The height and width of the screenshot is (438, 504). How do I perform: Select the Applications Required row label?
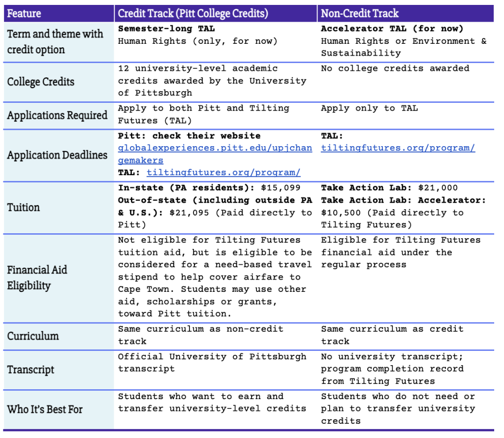57,115
